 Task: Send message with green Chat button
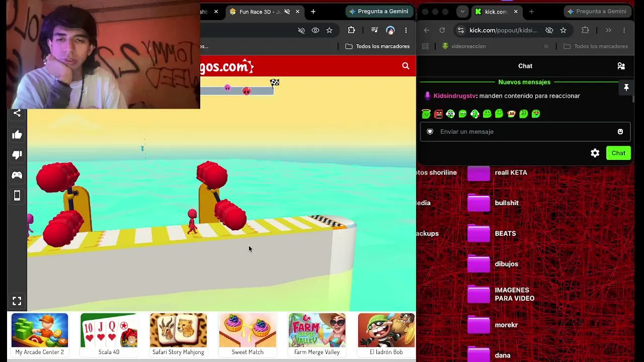point(618,153)
